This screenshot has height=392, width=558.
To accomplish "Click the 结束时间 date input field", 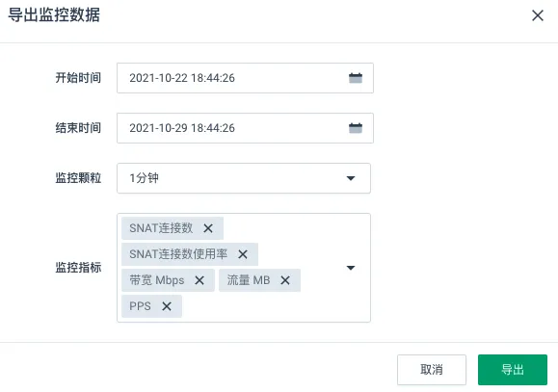I will click(x=245, y=128).
